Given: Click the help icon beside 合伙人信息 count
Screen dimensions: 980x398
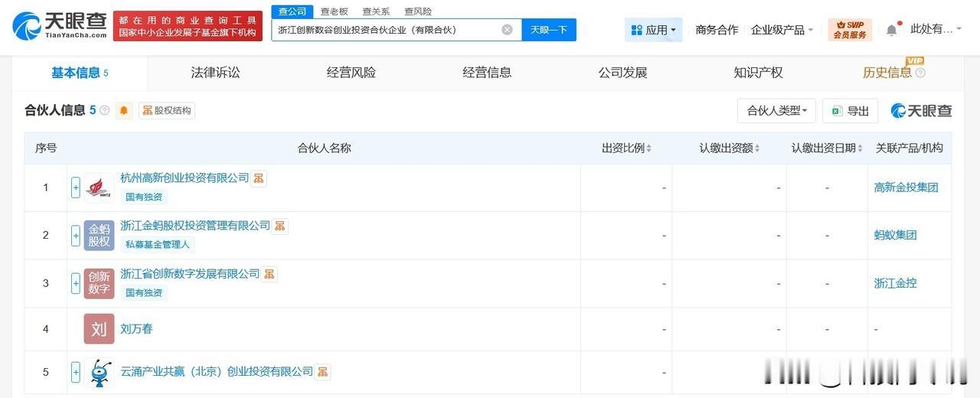Looking at the screenshot, I should [x=105, y=110].
